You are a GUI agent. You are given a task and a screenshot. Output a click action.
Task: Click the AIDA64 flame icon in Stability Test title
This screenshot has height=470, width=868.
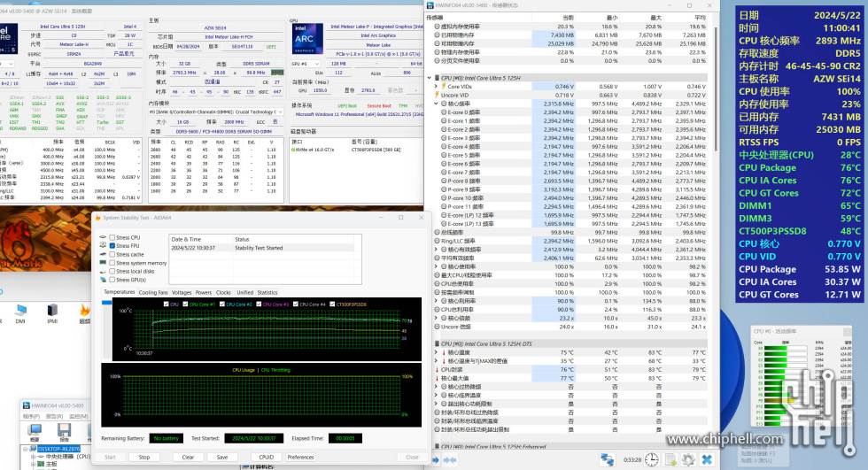click(98, 218)
